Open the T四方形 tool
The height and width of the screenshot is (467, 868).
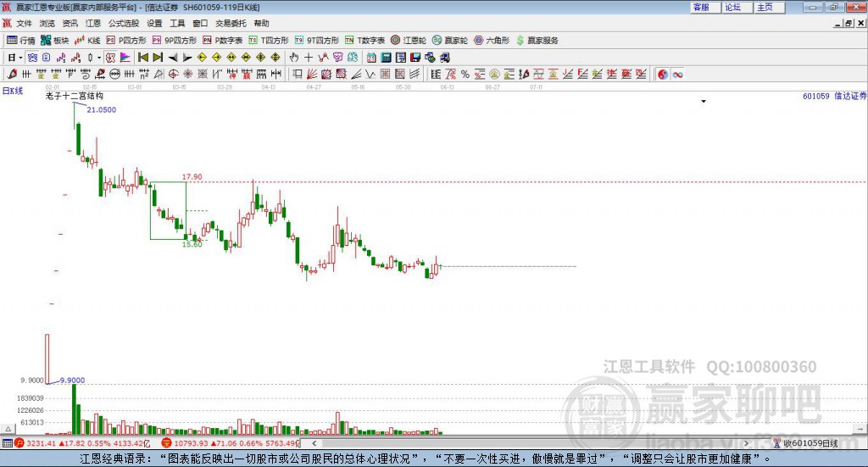pyautogui.click(x=269, y=41)
